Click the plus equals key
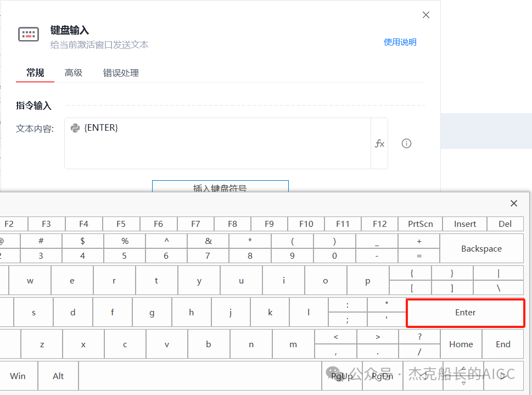This screenshot has height=395, width=532. click(x=419, y=249)
